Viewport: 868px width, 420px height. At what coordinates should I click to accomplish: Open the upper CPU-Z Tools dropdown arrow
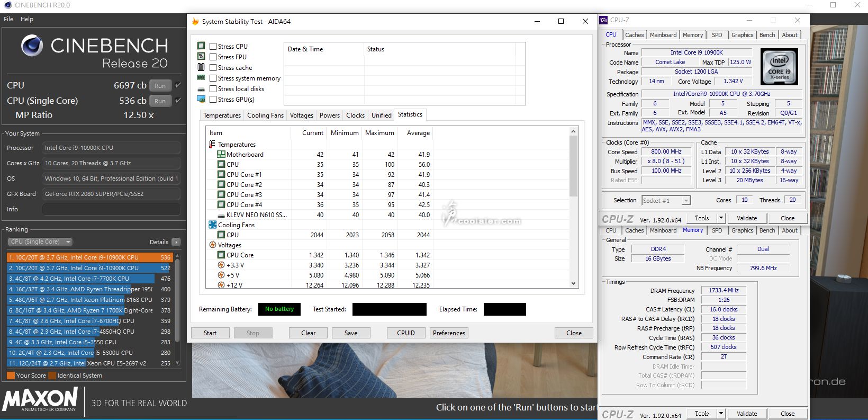coord(720,218)
